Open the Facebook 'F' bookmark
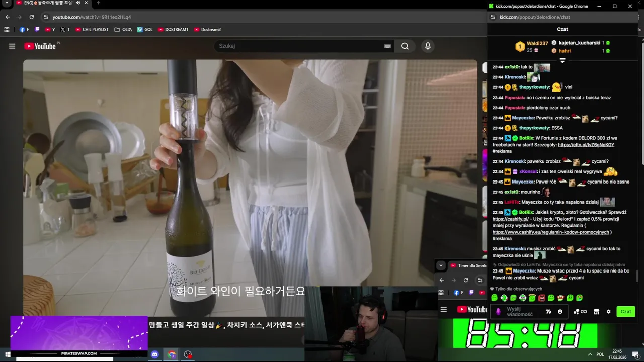The image size is (644, 362). [x=24, y=30]
